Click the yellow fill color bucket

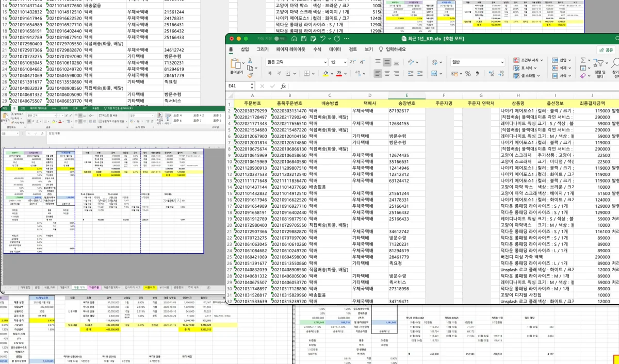[x=325, y=74]
